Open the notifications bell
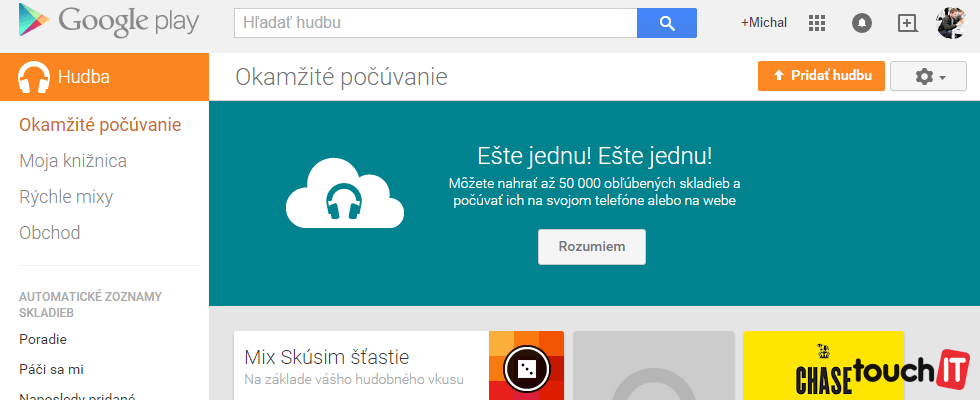This screenshot has width=980, height=400. [x=861, y=23]
